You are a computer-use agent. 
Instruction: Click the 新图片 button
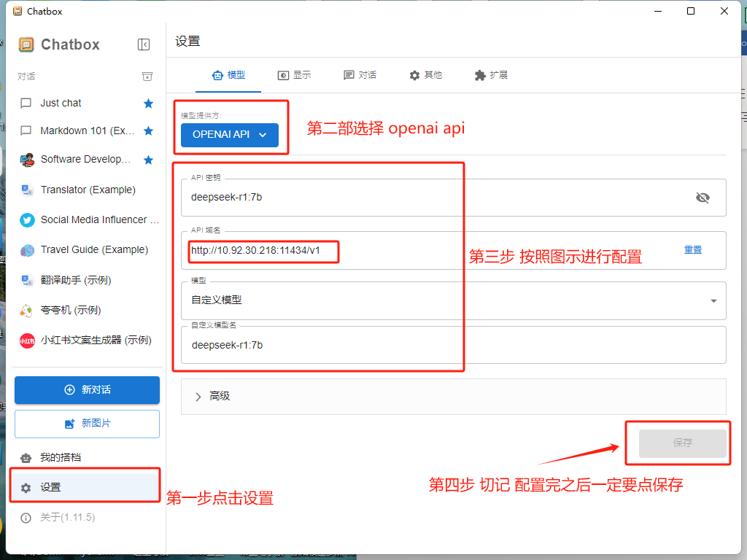click(x=88, y=424)
